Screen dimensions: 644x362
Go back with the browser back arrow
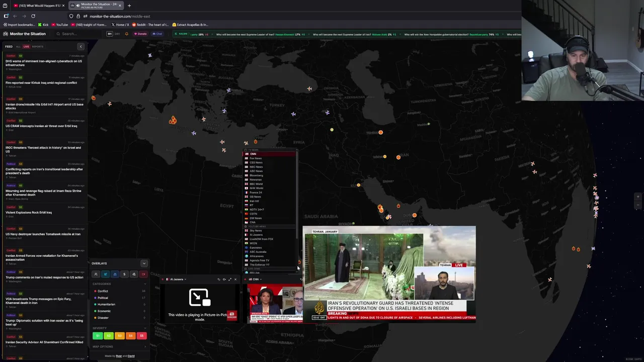[15, 16]
